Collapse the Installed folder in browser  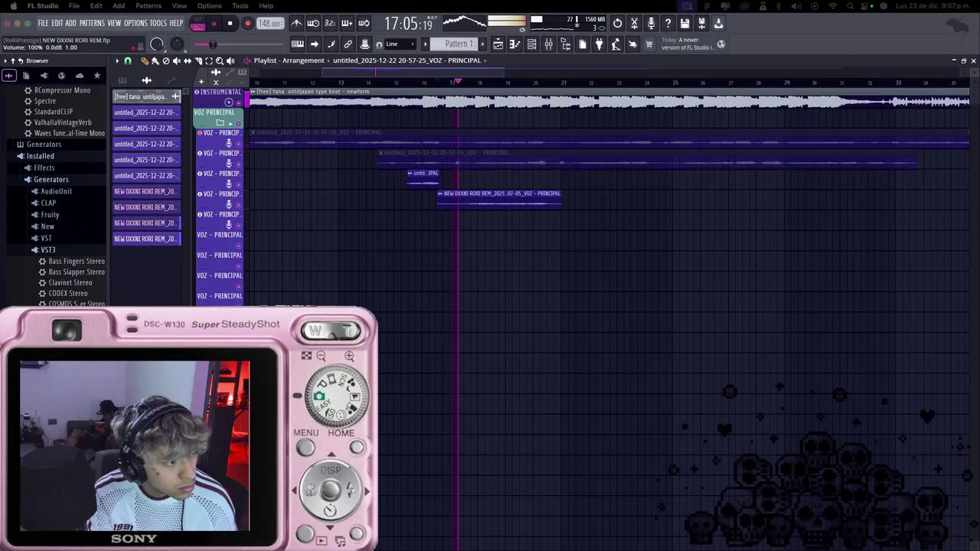pyautogui.click(x=40, y=156)
